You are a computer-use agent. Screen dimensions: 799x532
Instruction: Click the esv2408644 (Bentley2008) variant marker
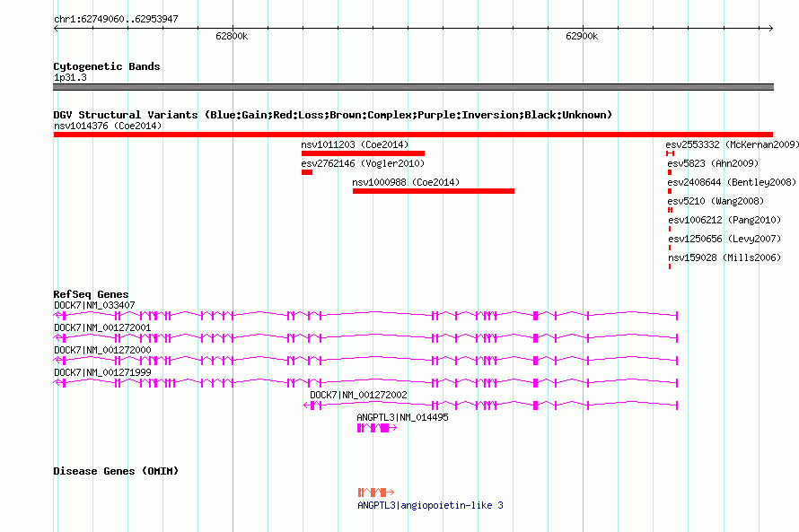coord(670,191)
